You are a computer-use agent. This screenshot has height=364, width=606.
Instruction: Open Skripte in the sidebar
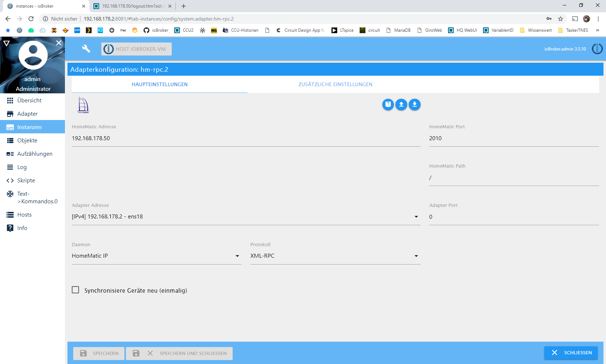coord(32,180)
